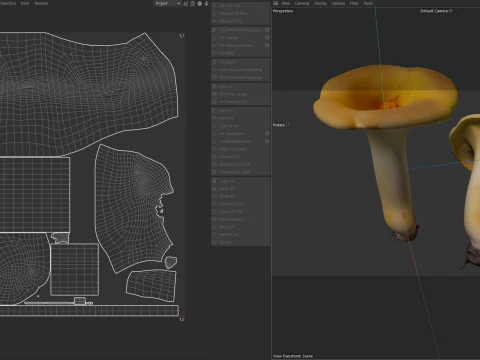Click the Mirror U icon
This screenshot has width=480, height=360.
click(214, 110)
